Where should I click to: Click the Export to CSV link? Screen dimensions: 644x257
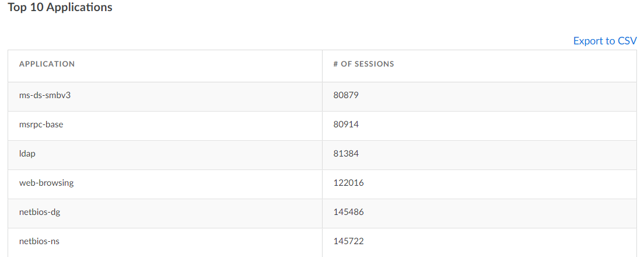coord(605,41)
